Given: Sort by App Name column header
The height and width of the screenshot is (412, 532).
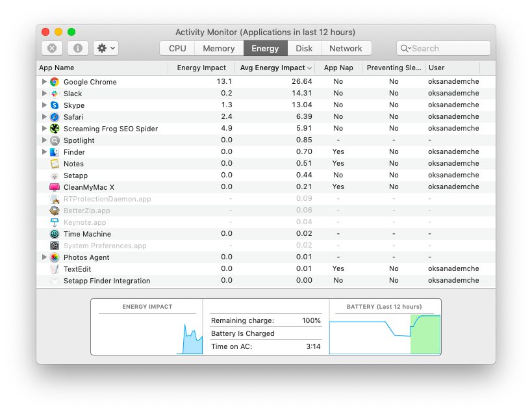Looking at the screenshot, I should (102, 68).
